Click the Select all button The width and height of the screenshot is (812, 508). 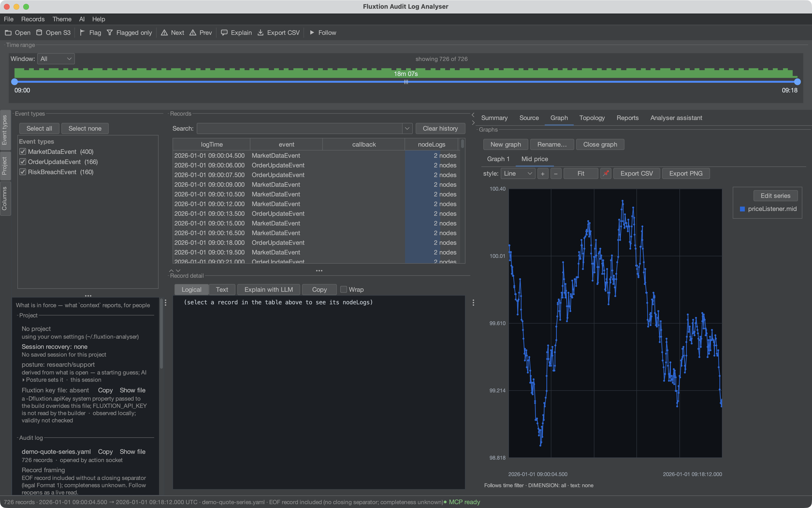tap(39, 128)
